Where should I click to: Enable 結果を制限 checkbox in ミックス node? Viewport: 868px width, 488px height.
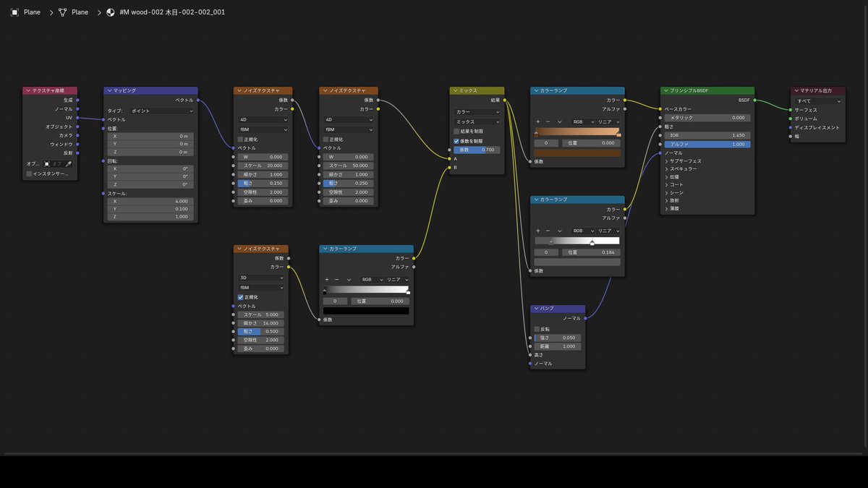[x=456, y=131]
